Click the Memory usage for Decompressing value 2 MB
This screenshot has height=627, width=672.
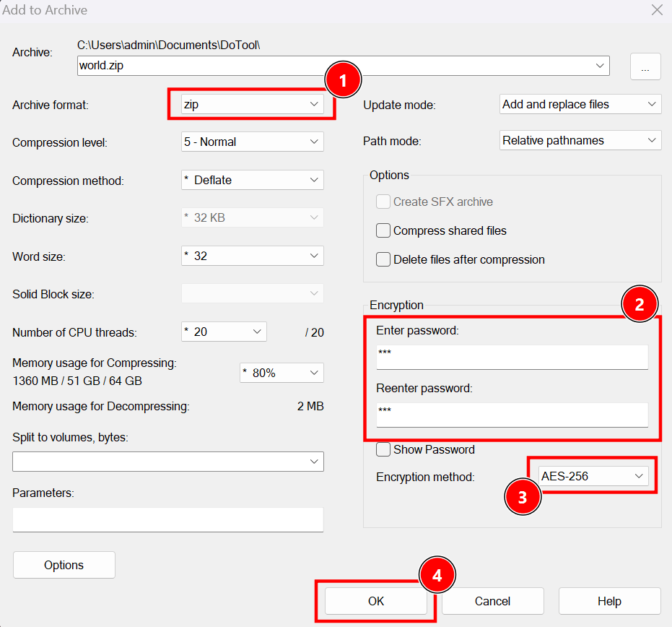[x=310, y=406]
